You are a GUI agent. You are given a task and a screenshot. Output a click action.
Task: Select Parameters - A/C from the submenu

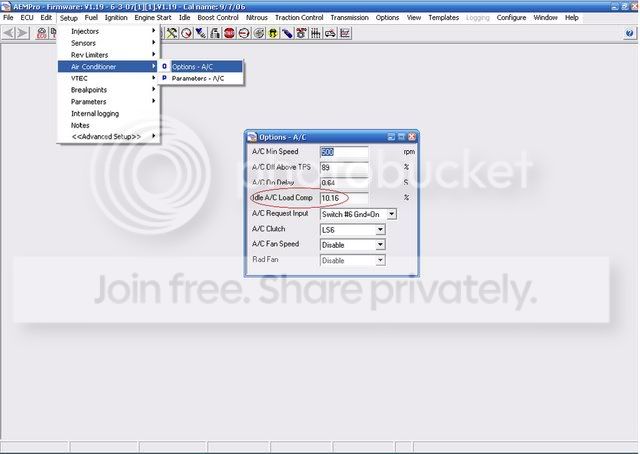tap(198, 78)
